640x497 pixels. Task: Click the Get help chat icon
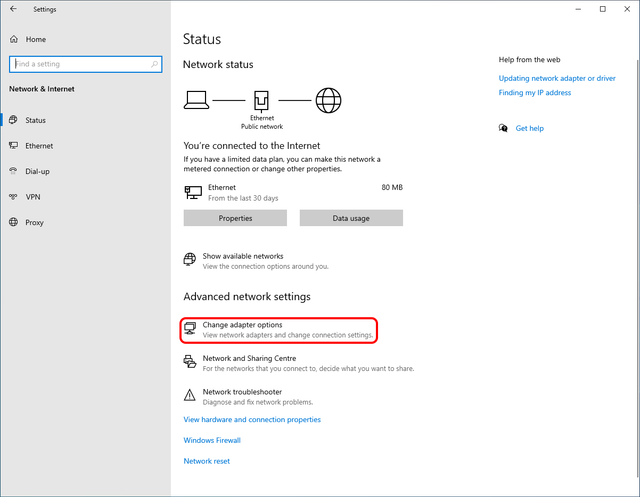503,128
